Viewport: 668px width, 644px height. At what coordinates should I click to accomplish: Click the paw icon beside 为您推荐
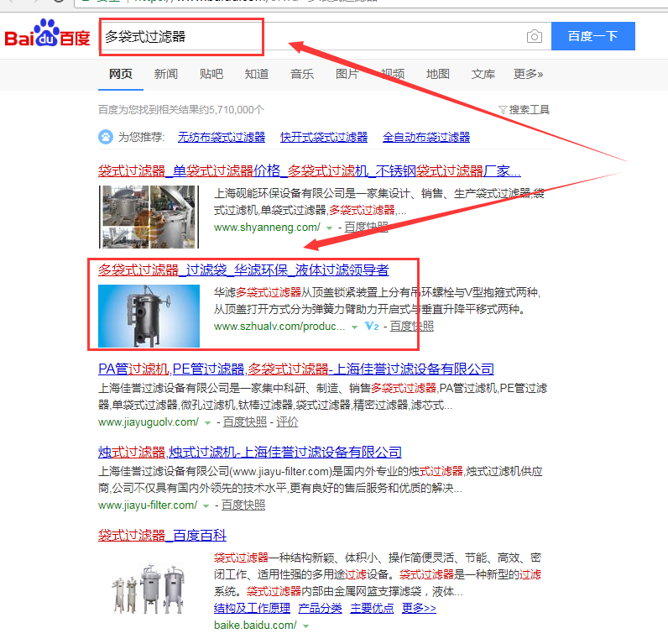[106, 137]
